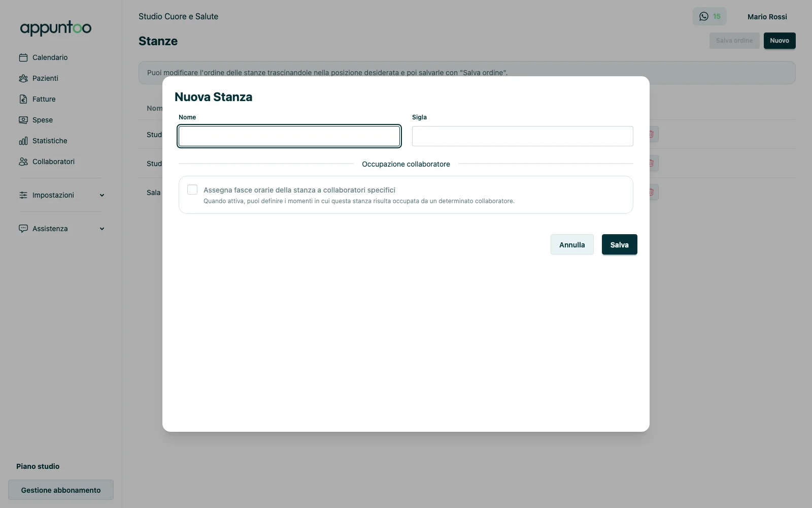
Task: Click the Collaboratori users icon
Action: [x=23, y=162]
